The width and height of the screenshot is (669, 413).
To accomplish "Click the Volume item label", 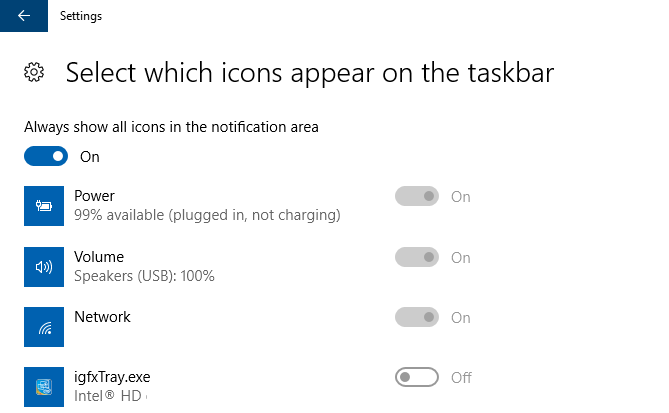I will tap(99, 257).
